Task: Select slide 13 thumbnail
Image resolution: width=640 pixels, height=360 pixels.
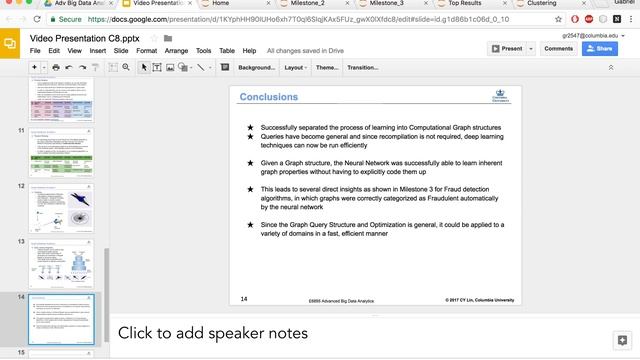Action: pyautogui.click(x=61, y=264)
